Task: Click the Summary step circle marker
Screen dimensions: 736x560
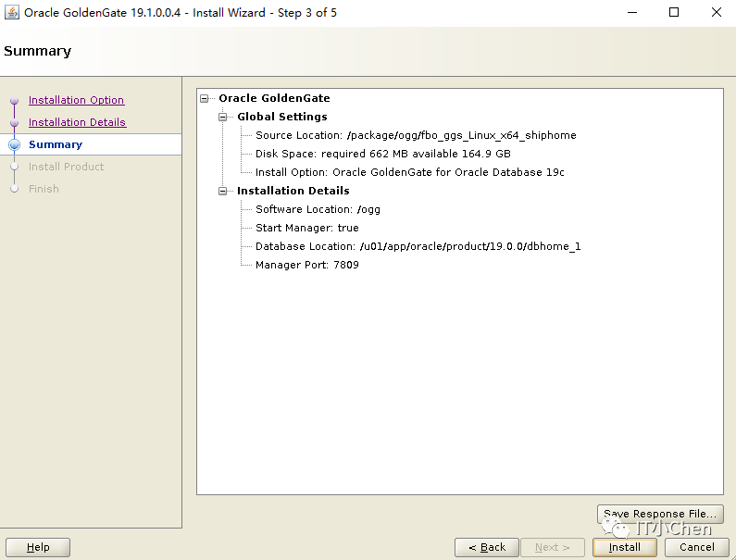Action: (15, 144)
